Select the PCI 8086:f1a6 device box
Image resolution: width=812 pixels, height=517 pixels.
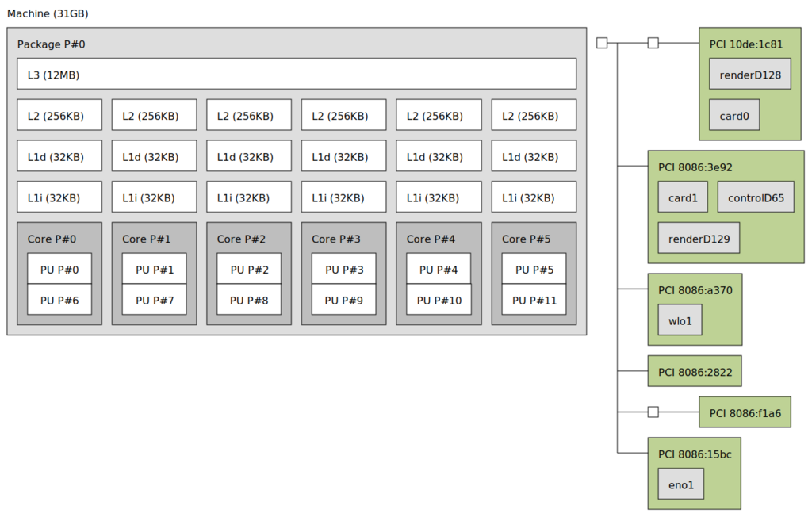745,412
